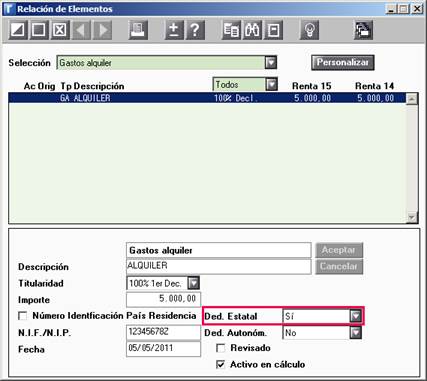Click the empty square toolbar icon

tap(39, 30)
